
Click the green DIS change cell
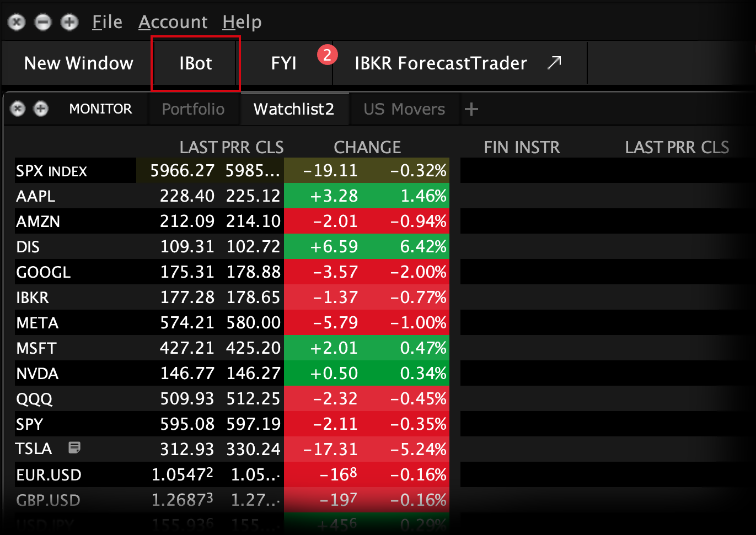tap(334, 246)
